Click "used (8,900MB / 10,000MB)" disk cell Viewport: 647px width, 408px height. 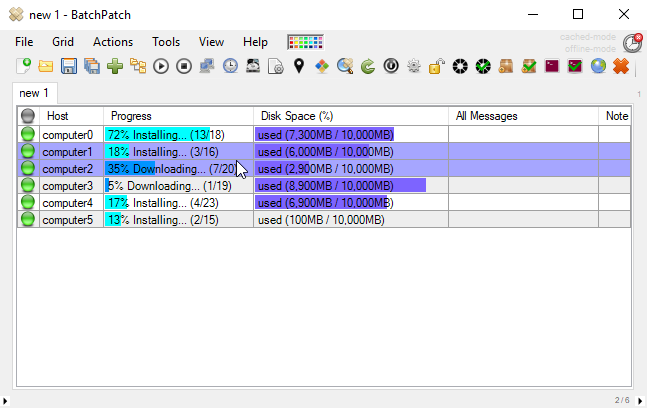[x=351, y=186]
